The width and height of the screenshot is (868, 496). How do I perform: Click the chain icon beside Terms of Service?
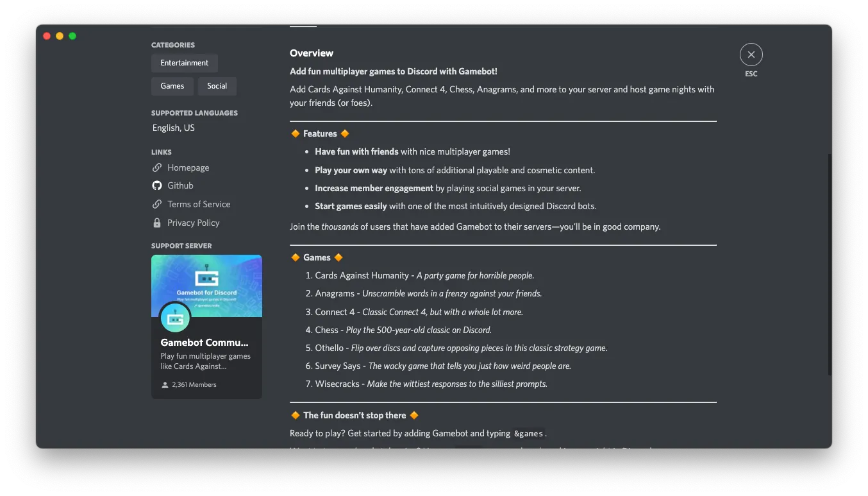click(x=157, y=204)
